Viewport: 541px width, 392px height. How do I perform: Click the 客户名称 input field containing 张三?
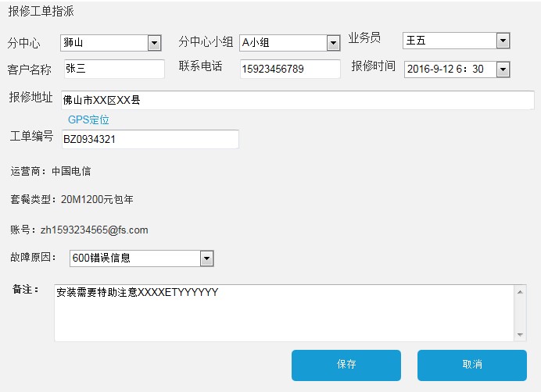click(x=114, y=69)
